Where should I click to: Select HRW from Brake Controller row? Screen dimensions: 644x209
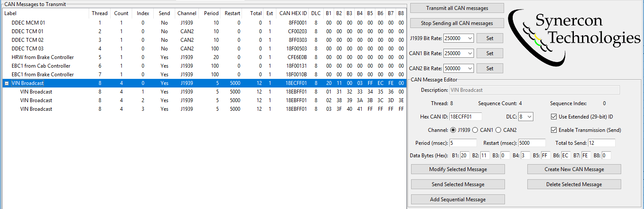click(x=204, y=57)
